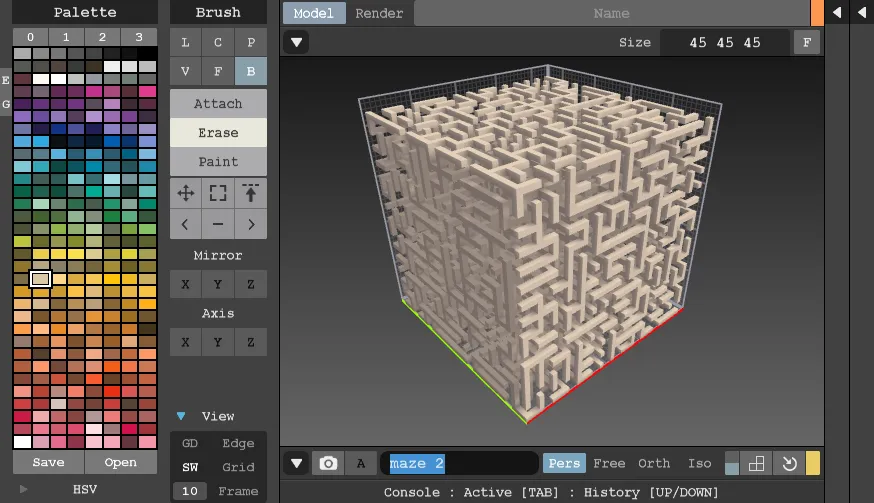Switch to the Render tab

coord(379,13)
